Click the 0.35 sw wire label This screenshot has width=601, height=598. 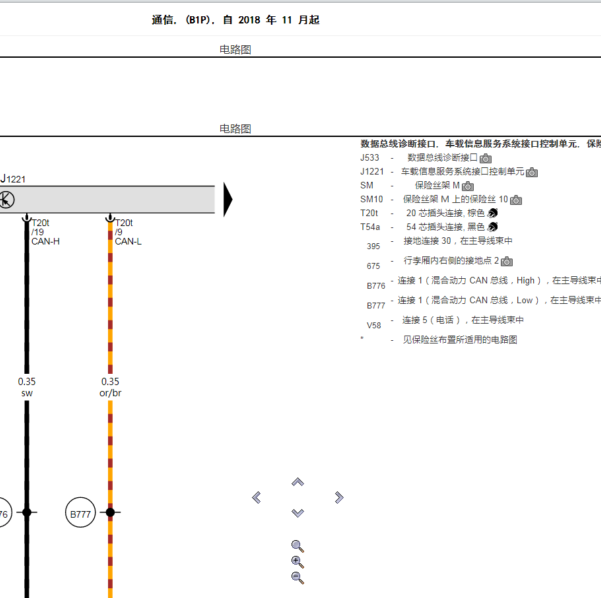(x=27, y=387)
